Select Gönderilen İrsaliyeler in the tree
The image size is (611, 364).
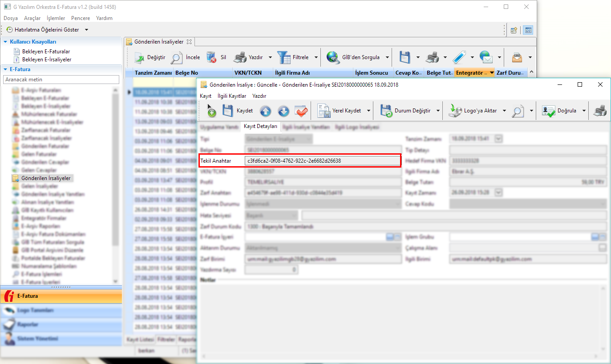[45, 178]
